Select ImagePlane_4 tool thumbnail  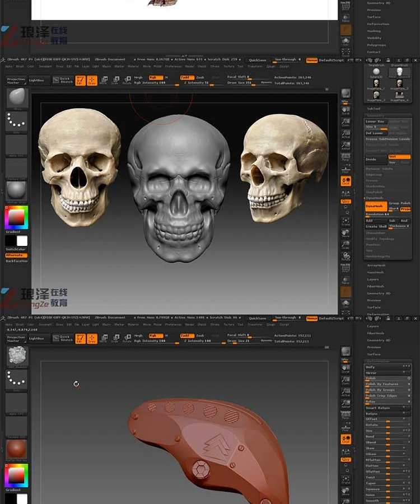399,96
